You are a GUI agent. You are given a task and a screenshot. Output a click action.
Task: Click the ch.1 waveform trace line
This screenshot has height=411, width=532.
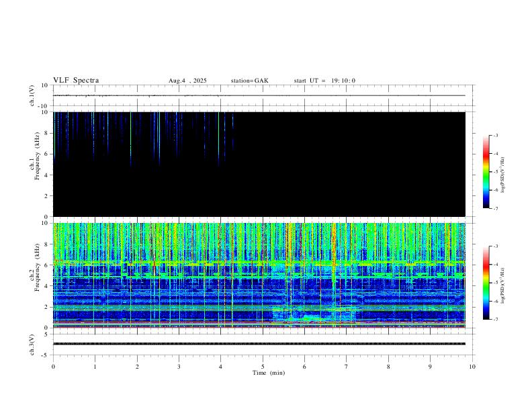pos(259,95)
